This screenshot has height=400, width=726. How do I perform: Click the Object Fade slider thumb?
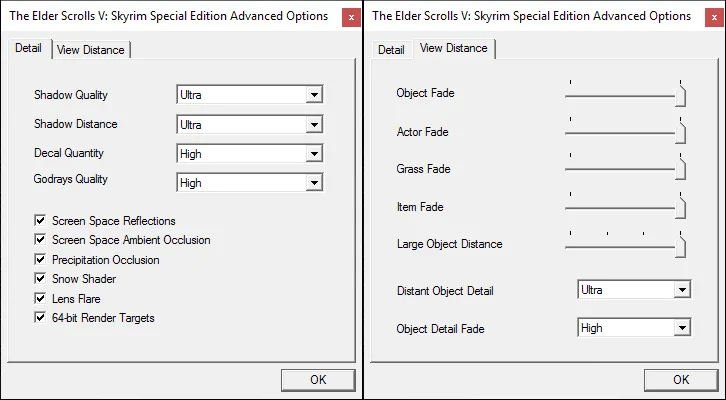pyautogui.click(x=681, y=96)
